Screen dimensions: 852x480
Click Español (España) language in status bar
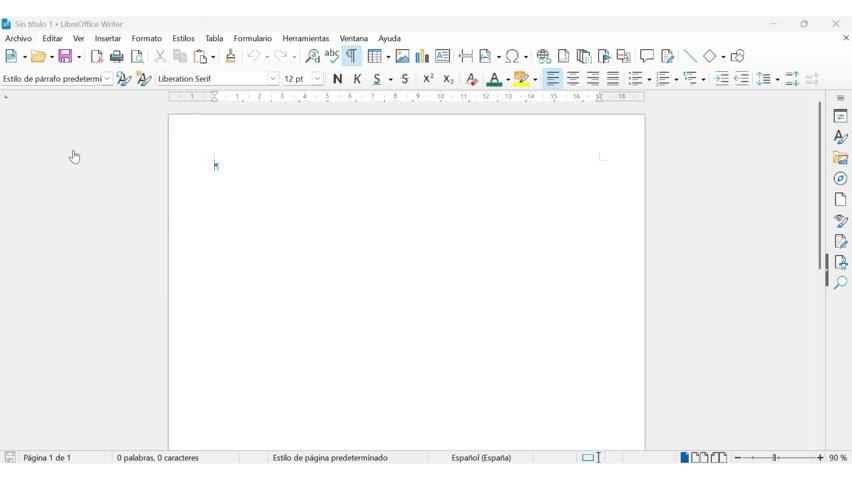coord(481,458)
